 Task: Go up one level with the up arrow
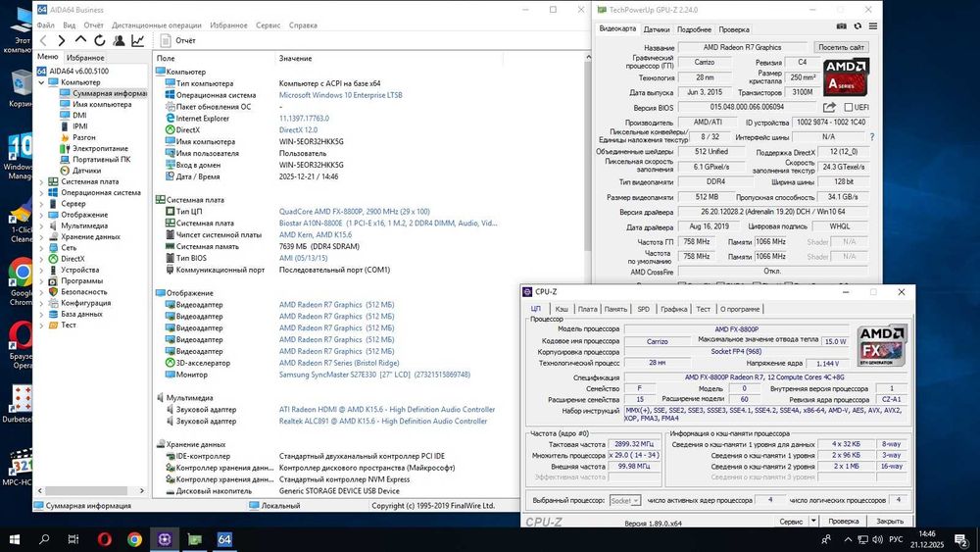pos(80,40)
